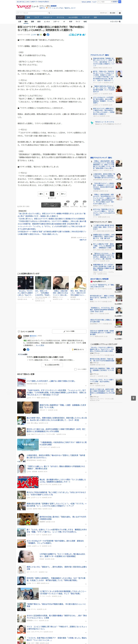React with 新しい視点 exclamation icon
The height and width of the screenshot is (644, 138).
[83, 204]
